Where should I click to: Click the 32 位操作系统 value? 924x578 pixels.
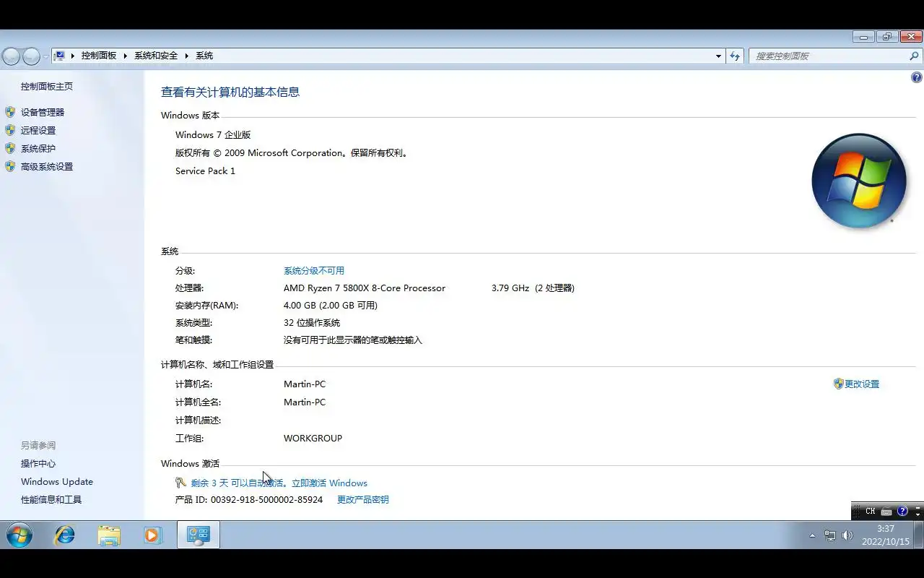[x=312, y=322]
